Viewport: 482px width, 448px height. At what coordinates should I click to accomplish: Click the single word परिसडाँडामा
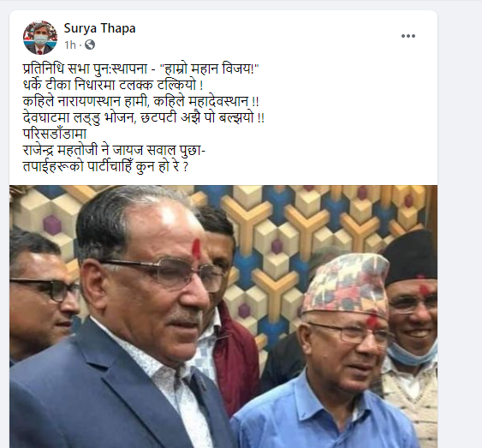(x=55, y=134)
